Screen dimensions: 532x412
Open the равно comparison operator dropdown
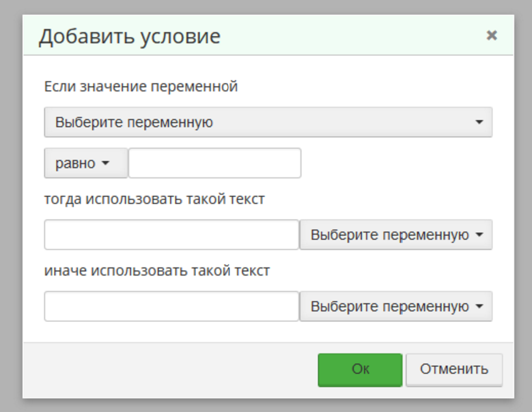click(x=85, y=164)
